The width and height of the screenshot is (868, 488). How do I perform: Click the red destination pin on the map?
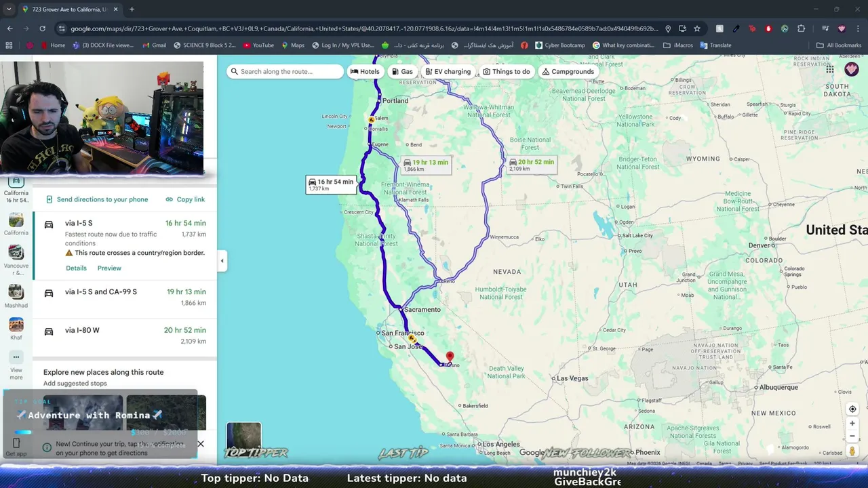pyautogui.click(x=450, y=358)
